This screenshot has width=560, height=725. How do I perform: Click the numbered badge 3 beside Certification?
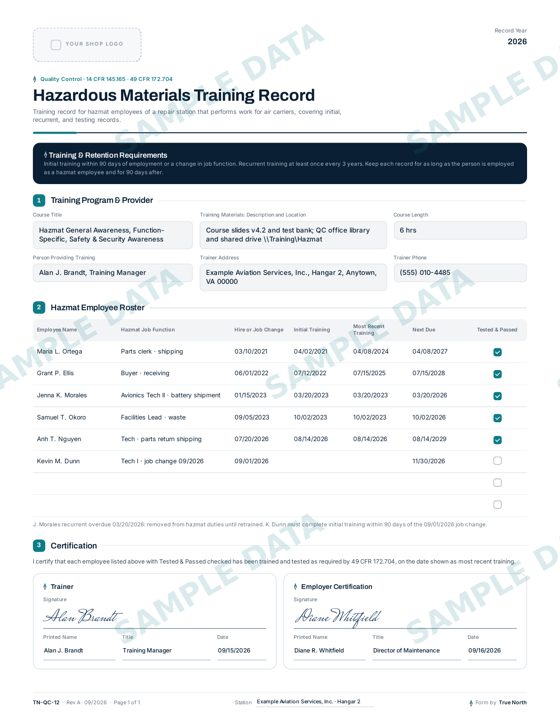point(39,546)
